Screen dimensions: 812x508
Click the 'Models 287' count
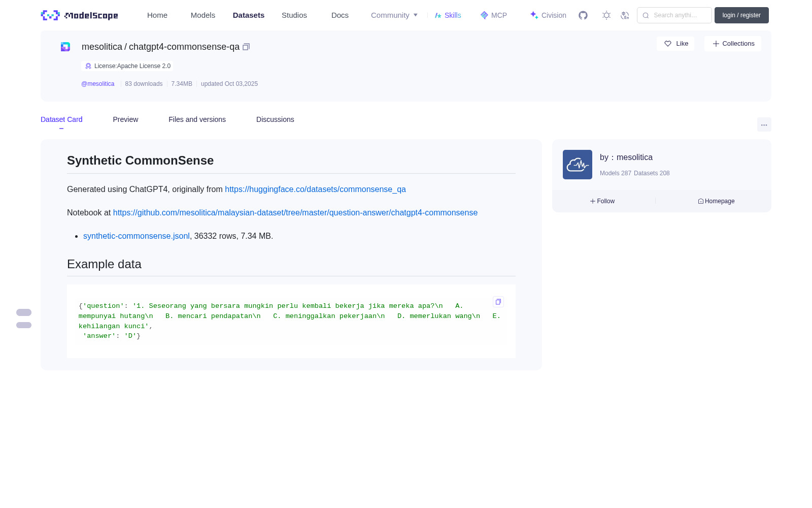pyautogui.click(x=616, y=173)
